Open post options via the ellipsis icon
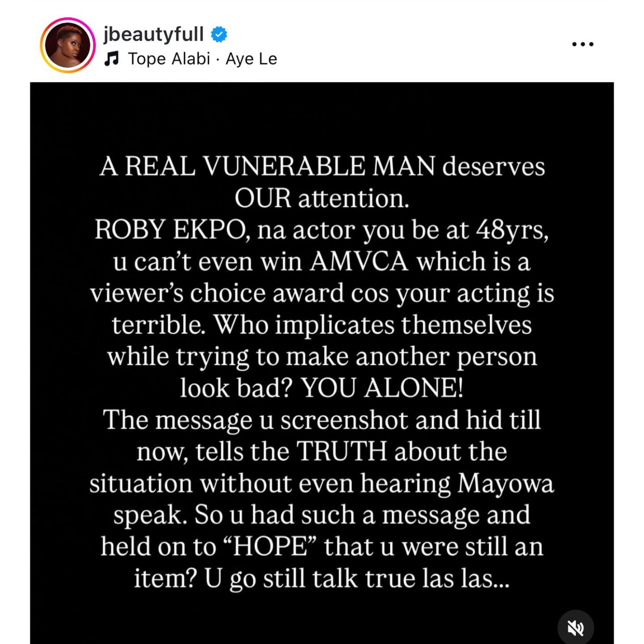 click(583, 44)
